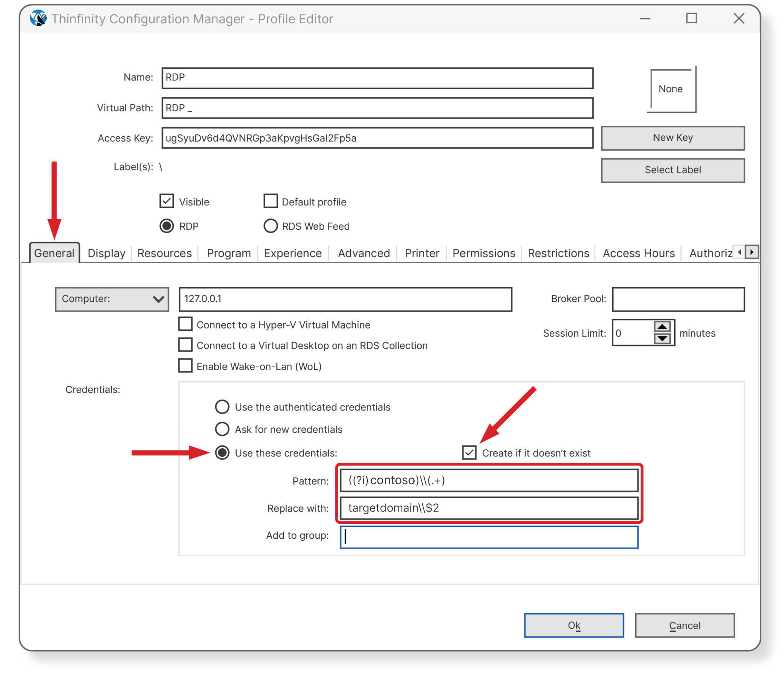Viewport: 784px width, 673px height.
Task: Open the Experience tab
Action: pos(293,253)
